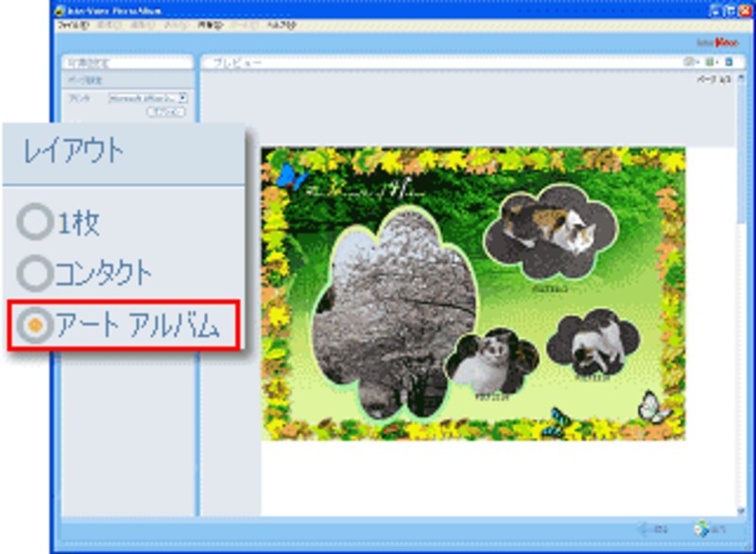756x554 pixels.
Task: Click the rightmost blue preview toolbar icon
Action: (x=729, y=62)
